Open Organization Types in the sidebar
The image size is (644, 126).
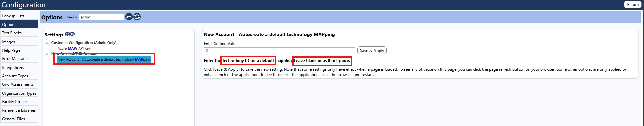point(19,93)
